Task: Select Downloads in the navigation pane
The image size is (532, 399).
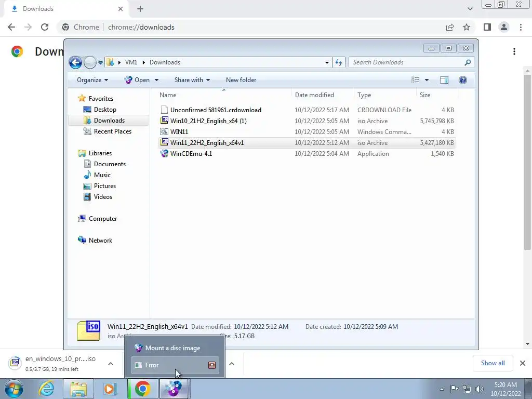Action: [x=109, y=121]
